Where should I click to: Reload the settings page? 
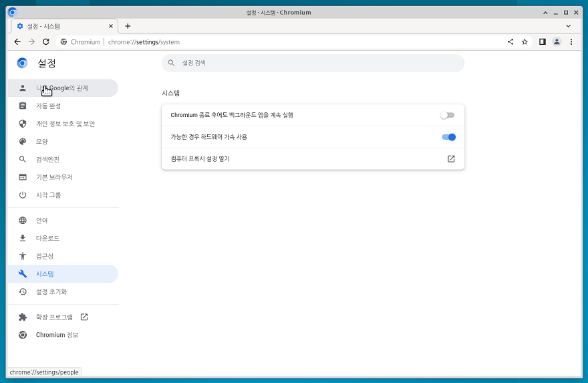[45, 41]
